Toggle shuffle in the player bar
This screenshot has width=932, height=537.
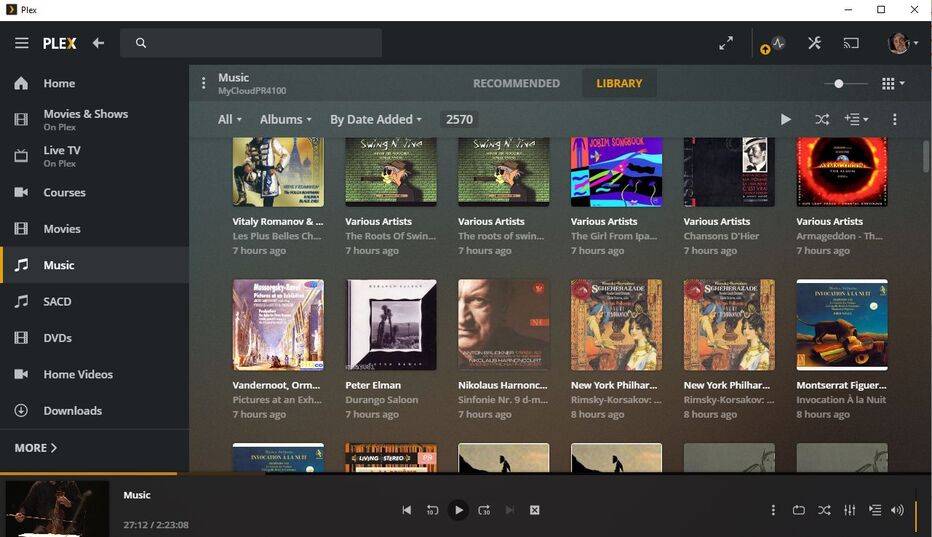(824, 510)
